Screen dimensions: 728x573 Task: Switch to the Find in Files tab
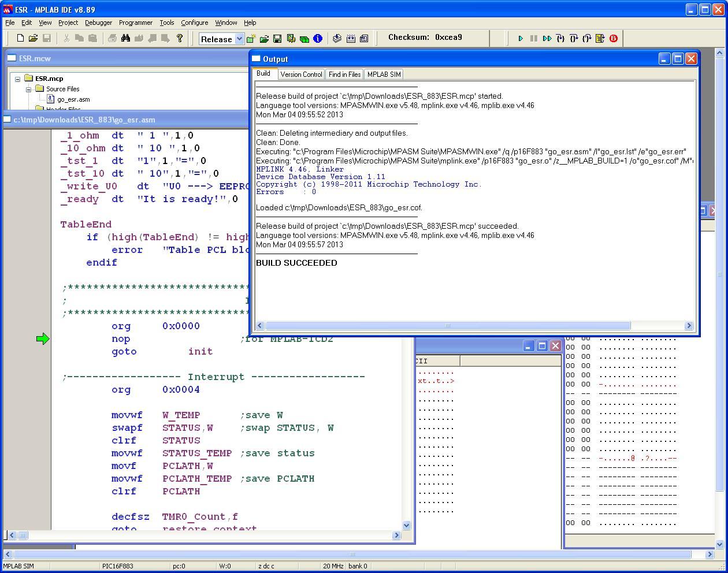pyautogui.click(x=344, y=75)
